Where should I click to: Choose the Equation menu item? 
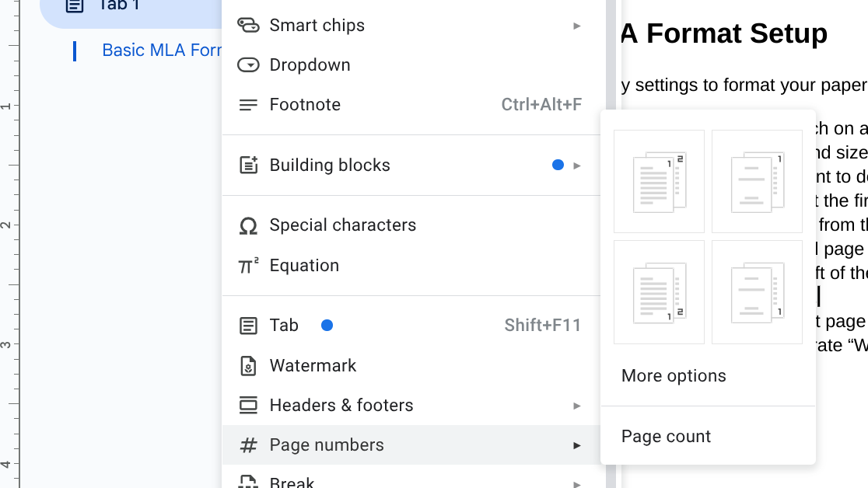click(304, 266)
